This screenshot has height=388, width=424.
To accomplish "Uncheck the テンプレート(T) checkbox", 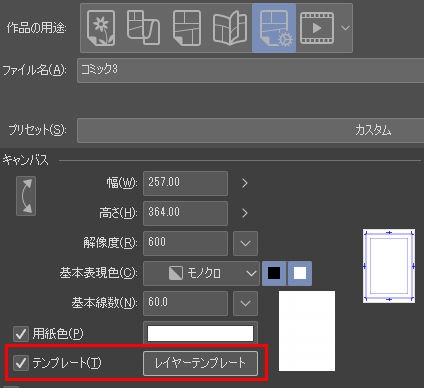I will (21, 363).
